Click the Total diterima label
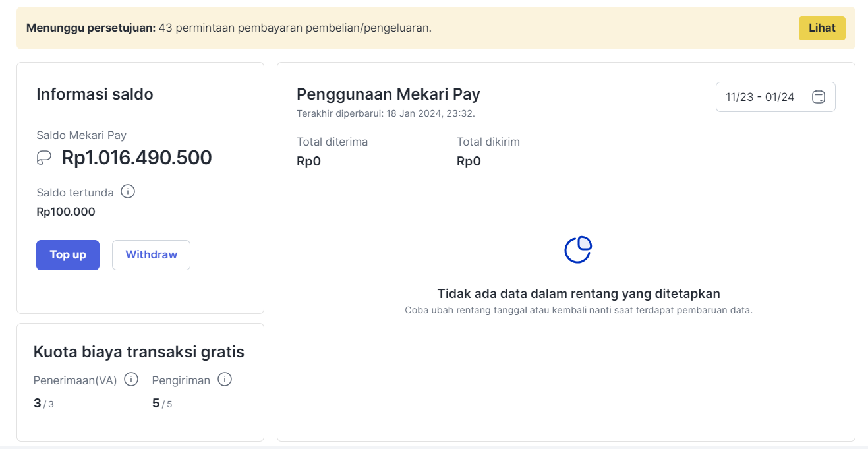Viewport: 868px width, 449px height. 332,142
